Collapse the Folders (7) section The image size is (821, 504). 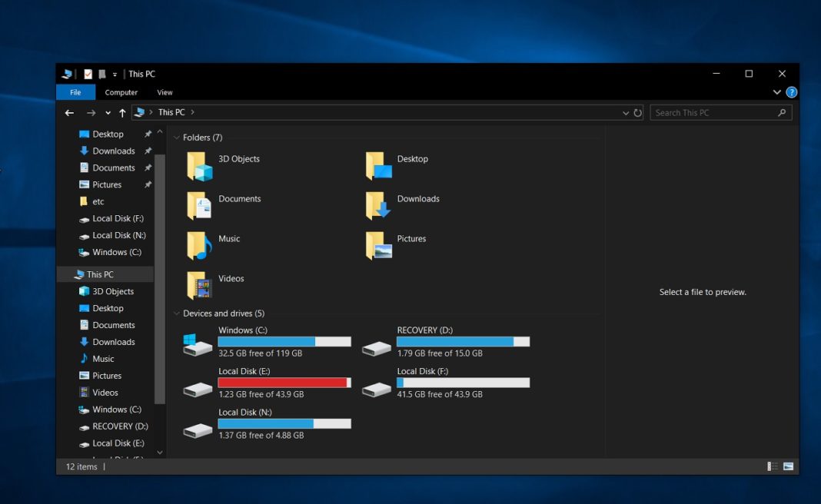click(177, 137)
